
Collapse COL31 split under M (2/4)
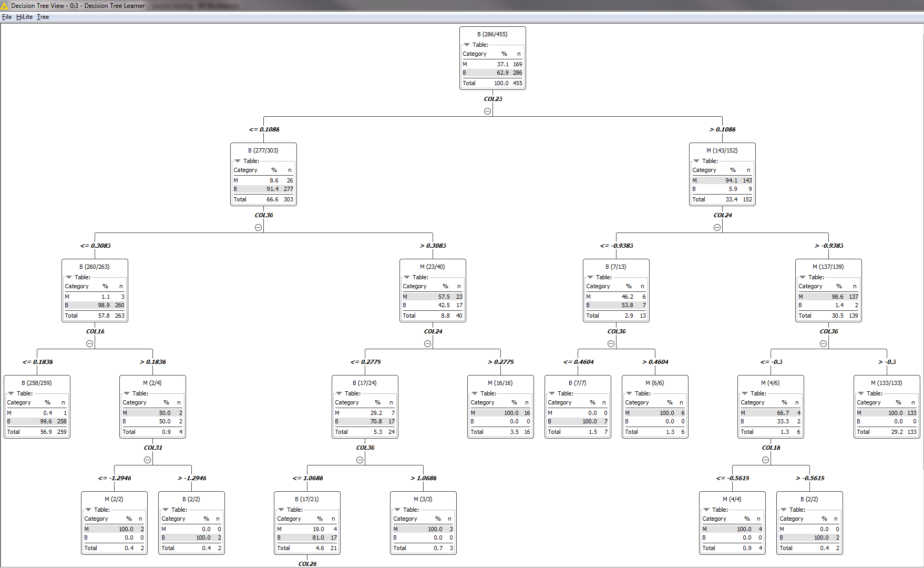tap(147, 460)
